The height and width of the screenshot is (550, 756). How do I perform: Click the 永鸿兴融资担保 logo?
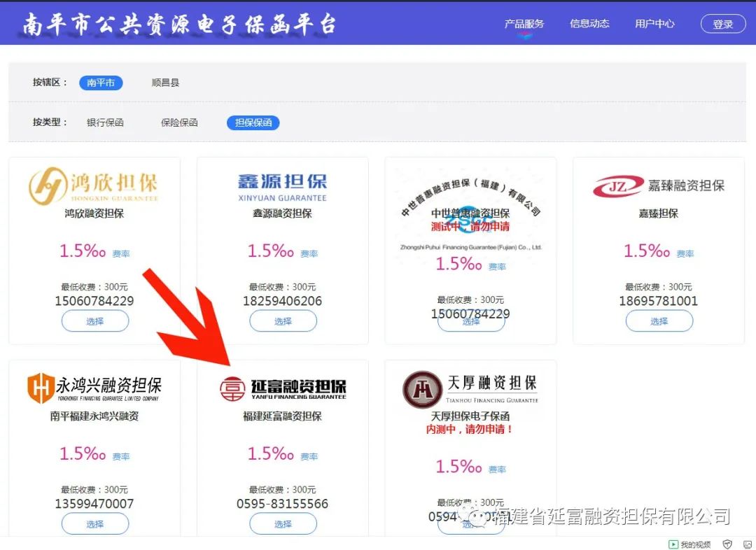[x=94, y=388]
